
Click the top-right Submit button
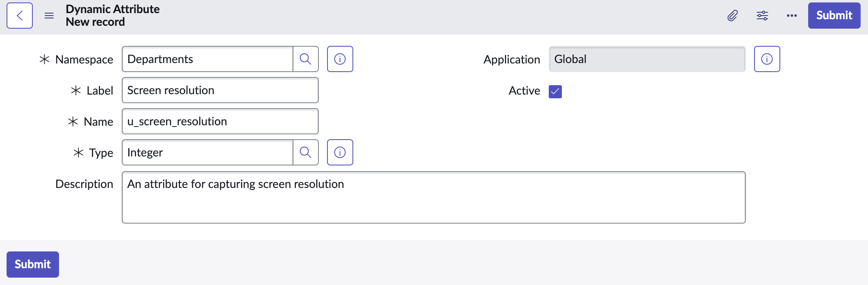(x=834, y=16)
